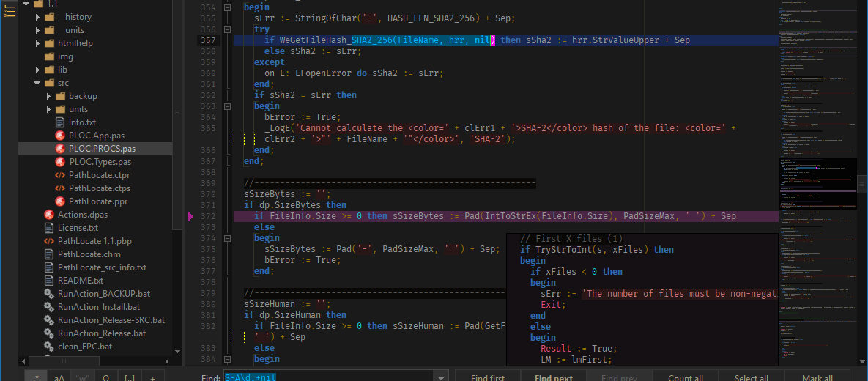868x381 pixels.
Task: Click the red icon beside Actions.dpas
Action: [49, 215]
